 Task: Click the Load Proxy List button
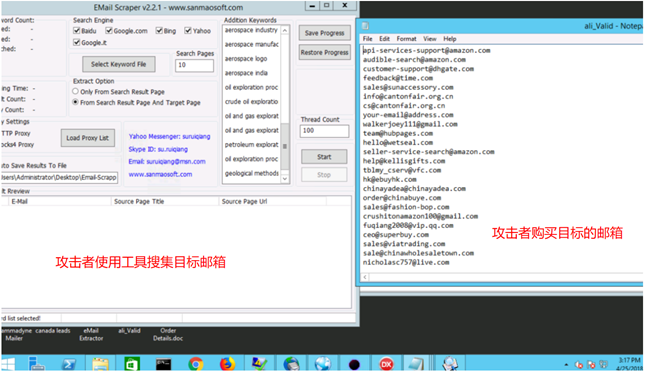[88, 138]
